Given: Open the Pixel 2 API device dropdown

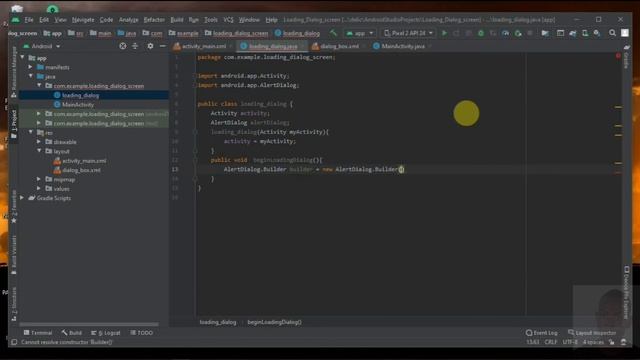Looking at the screenshot, I should click(x=409, y=33).
